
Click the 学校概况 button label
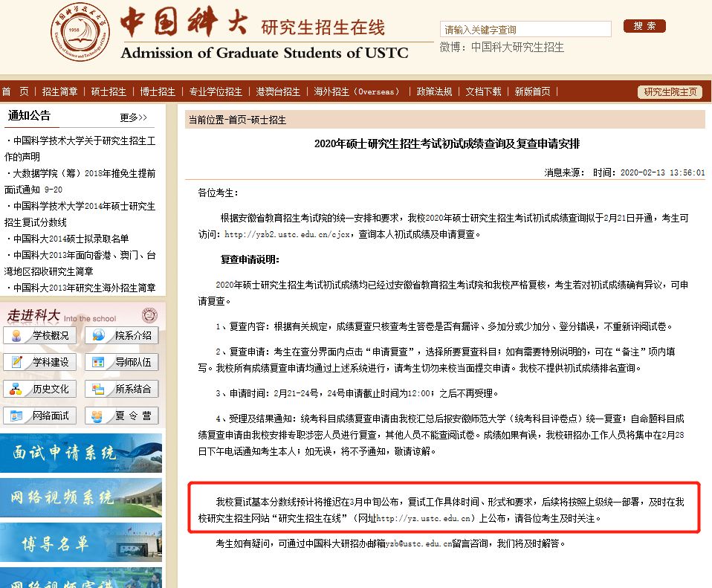click(51, 335)
